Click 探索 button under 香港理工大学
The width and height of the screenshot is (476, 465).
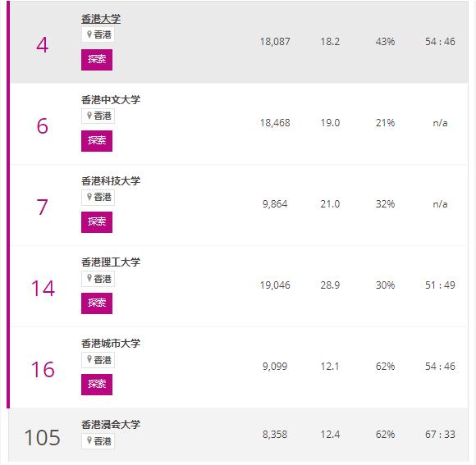97,303
